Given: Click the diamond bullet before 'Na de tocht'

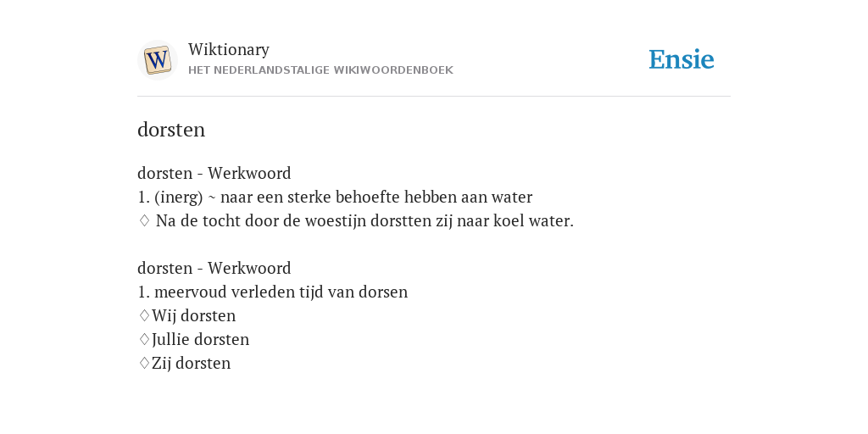Looking at the screenshot, I should tap(144, 221).
